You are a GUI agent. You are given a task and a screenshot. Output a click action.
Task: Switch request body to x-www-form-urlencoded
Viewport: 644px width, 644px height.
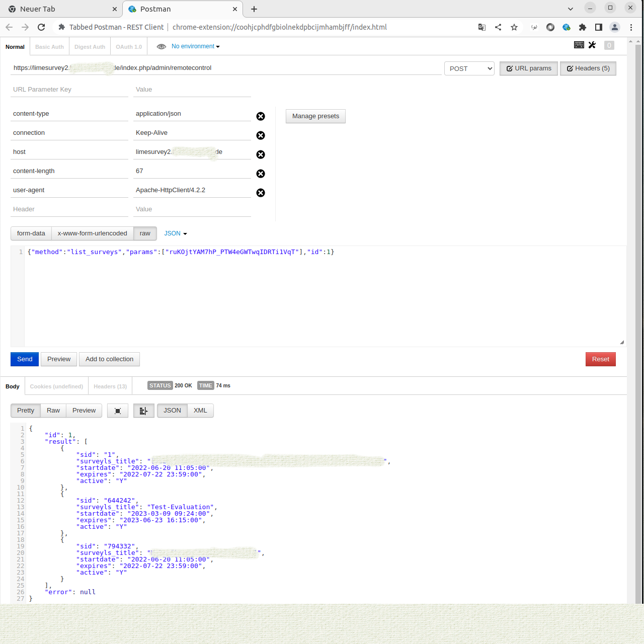click(x=93, y=233)
